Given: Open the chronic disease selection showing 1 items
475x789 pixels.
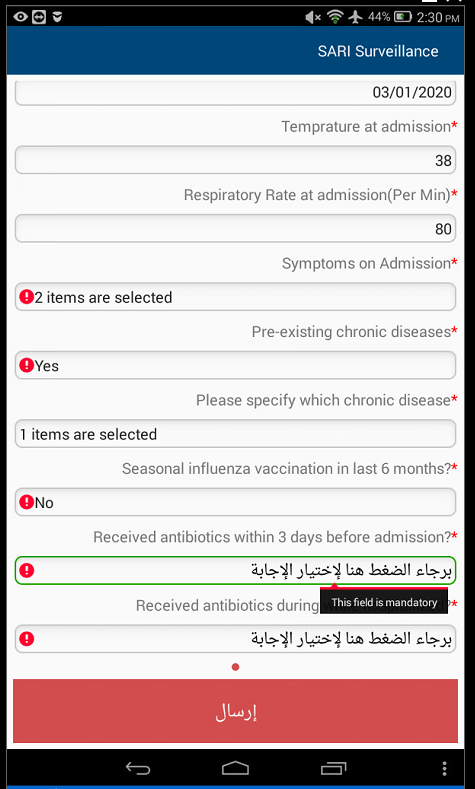Looking at the screenshot, I should (x=235, y=434).
